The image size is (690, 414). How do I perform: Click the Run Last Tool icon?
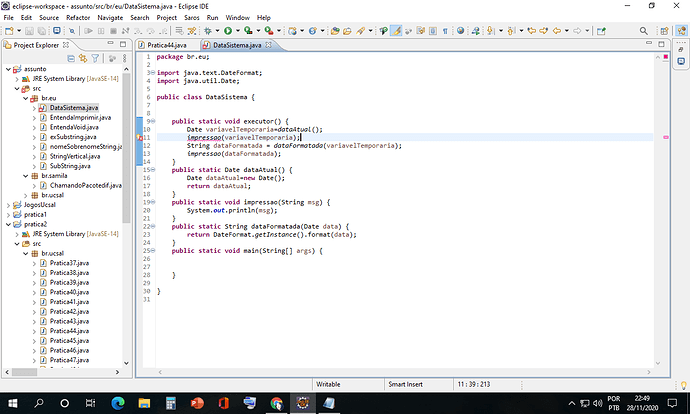[x=268, y=31]
